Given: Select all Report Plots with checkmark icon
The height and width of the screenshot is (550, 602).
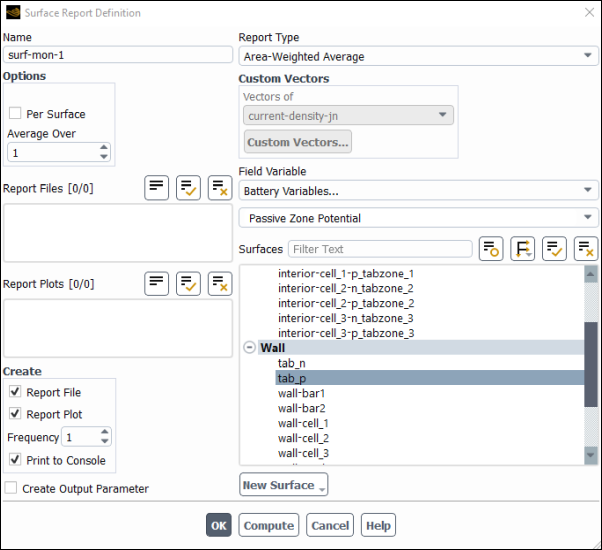Looking at the screenshot, I should coord(188,283).
